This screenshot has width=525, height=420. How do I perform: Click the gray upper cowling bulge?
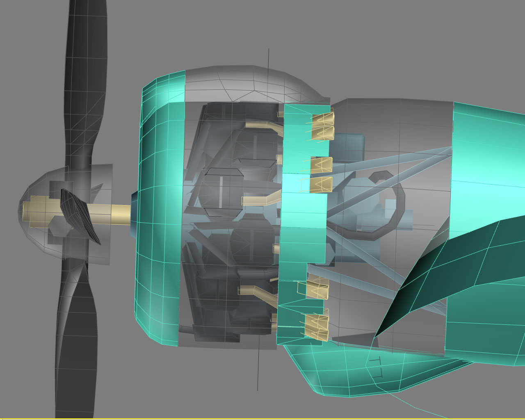click(x=254, y=84)
